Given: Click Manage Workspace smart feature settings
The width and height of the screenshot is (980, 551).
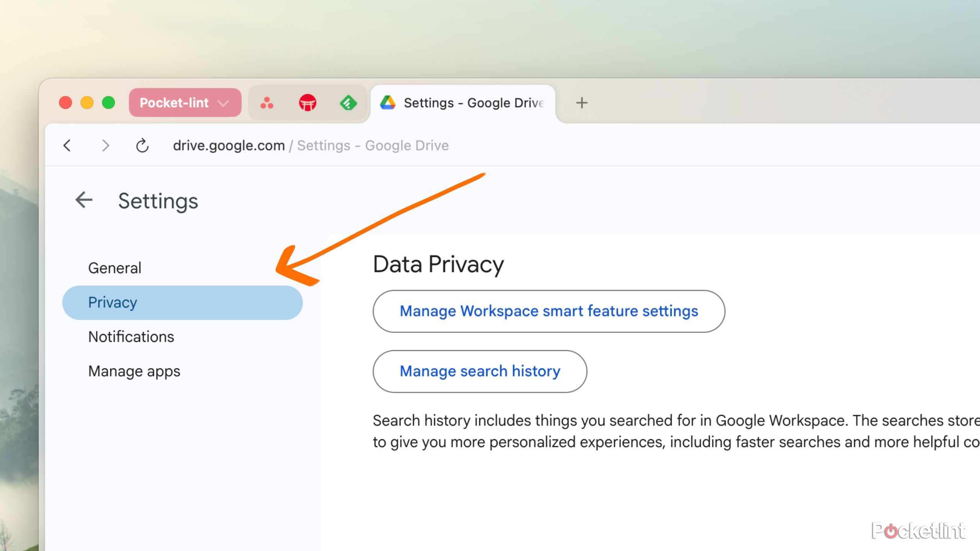Looking at the screenshot, I should point(549,311).
